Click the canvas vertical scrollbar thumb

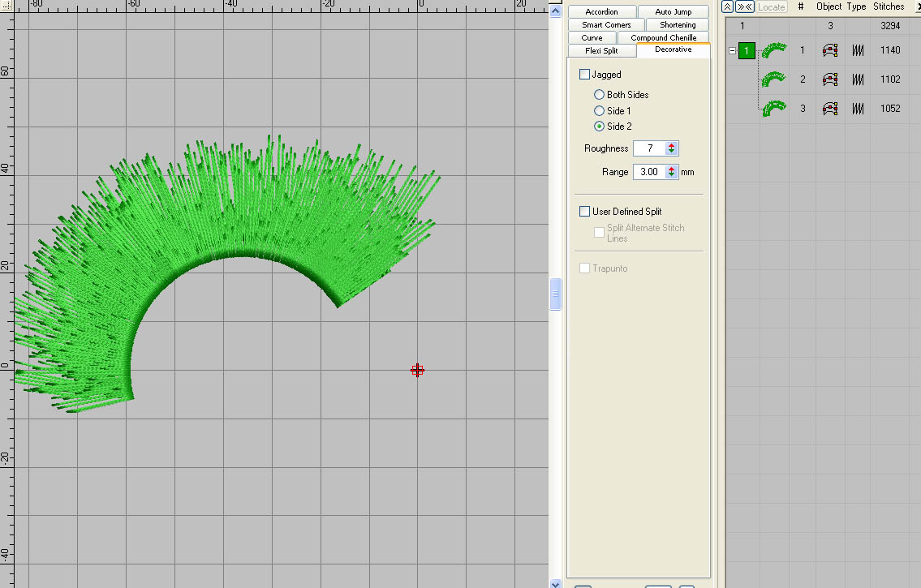[556, 294]
